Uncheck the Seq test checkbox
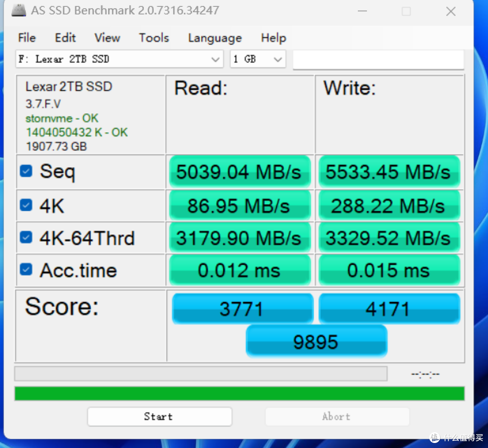This screenshot has width=488, height=448. [x=26, y=171]
